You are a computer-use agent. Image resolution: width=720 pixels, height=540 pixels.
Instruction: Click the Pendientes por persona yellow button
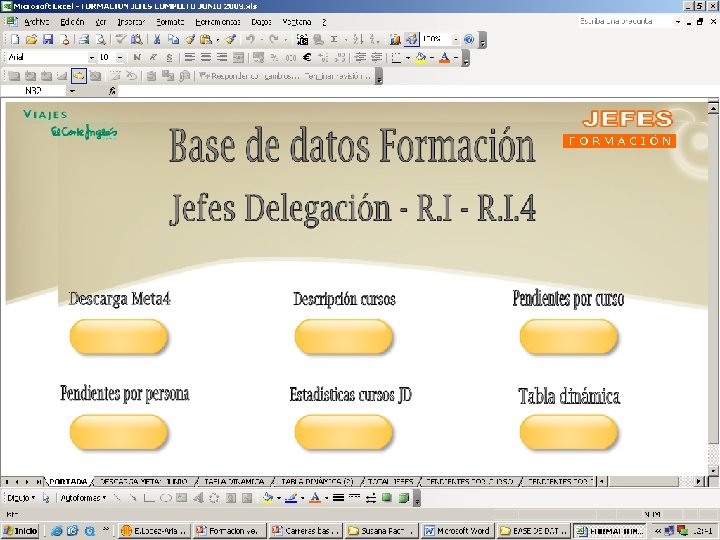(x=119, y=432)
